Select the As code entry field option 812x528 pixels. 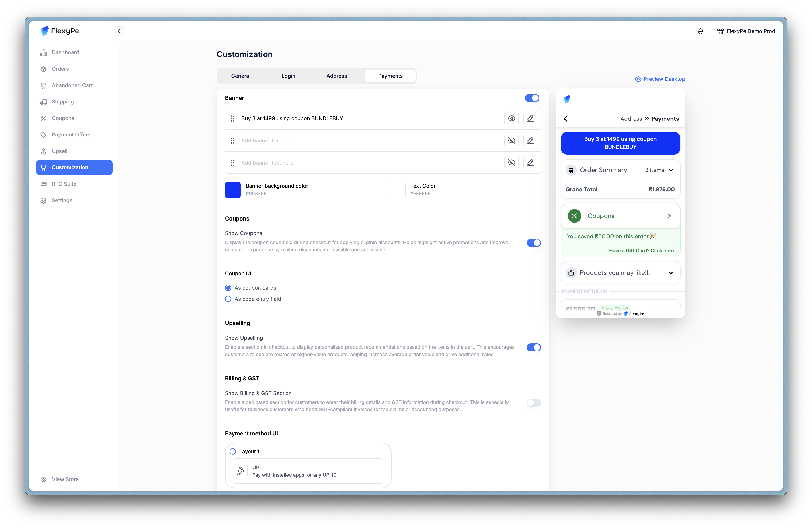(x=228, y=299)
